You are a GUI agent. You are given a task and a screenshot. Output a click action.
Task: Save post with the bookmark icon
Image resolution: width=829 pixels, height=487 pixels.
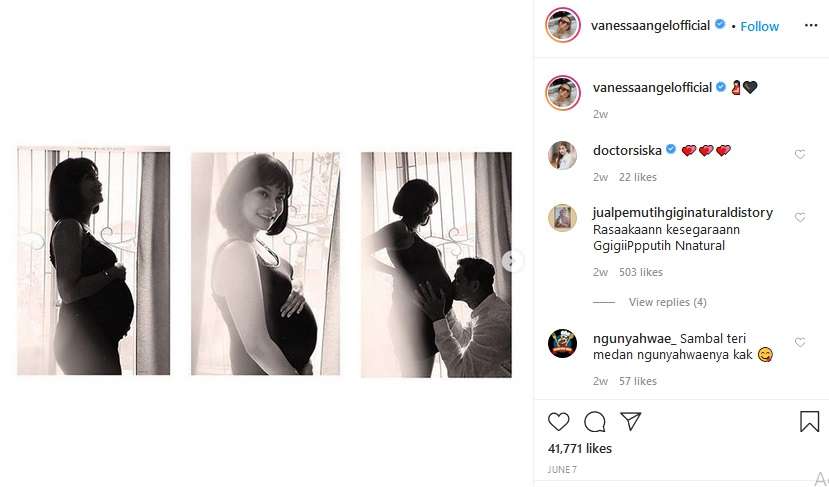point(809,421)
